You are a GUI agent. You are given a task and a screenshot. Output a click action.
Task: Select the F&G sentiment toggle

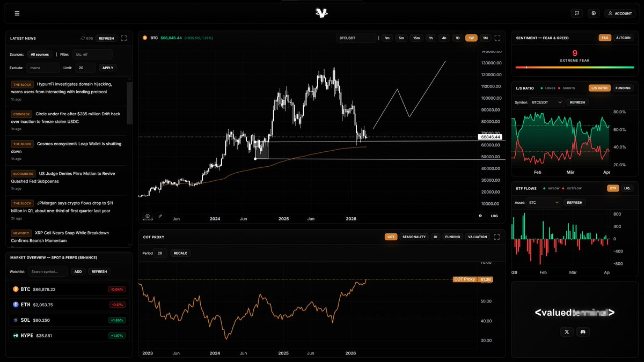click(x=604, y=38)
